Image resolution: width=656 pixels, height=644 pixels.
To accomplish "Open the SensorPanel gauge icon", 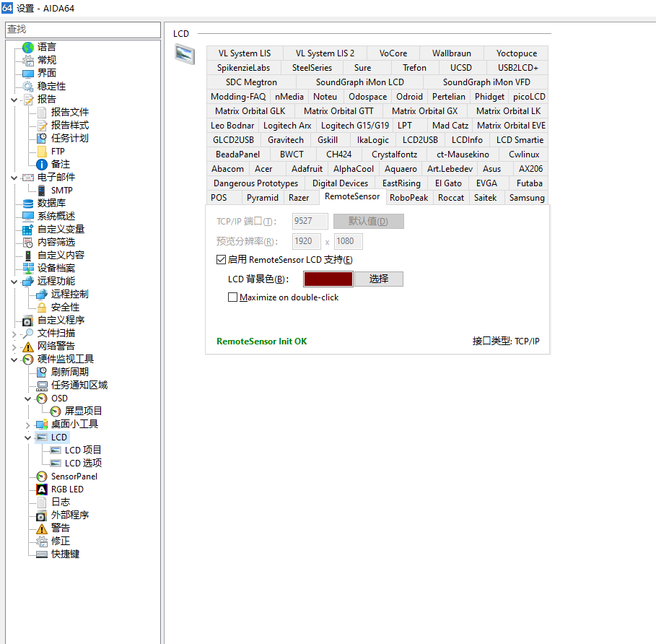I will 41,477.
